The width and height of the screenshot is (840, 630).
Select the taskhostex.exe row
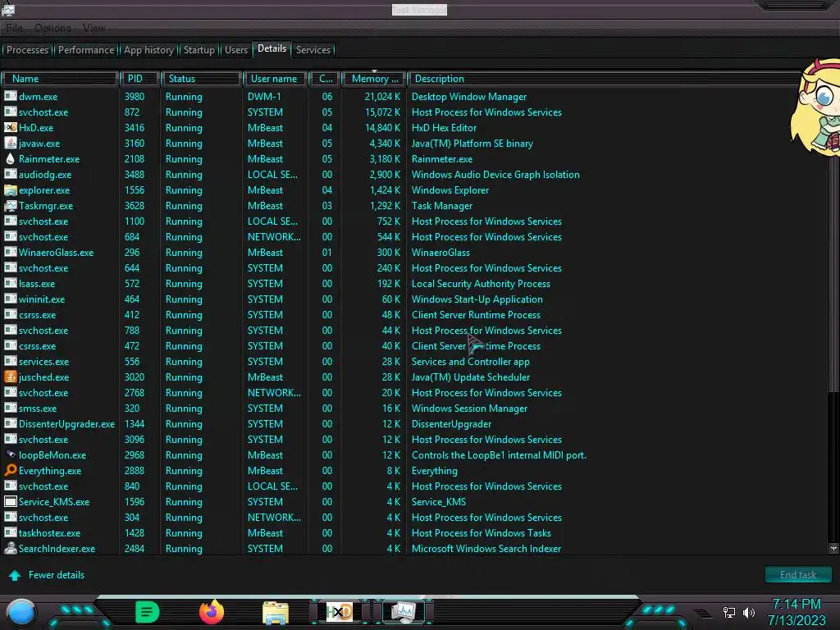coord(414,533)
